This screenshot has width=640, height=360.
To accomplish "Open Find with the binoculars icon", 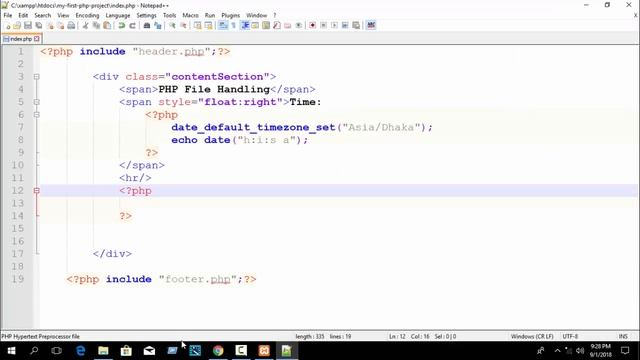I will tap(147, 25).
